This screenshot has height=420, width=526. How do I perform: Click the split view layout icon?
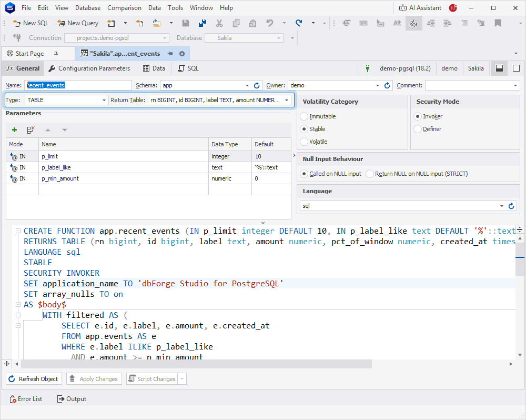point(499,68)
